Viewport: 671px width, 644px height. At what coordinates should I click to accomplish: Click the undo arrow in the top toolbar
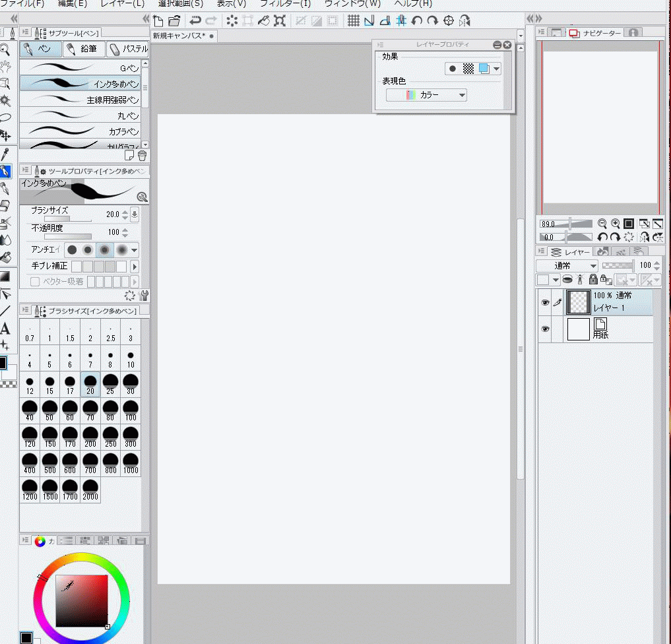[195, 20]
